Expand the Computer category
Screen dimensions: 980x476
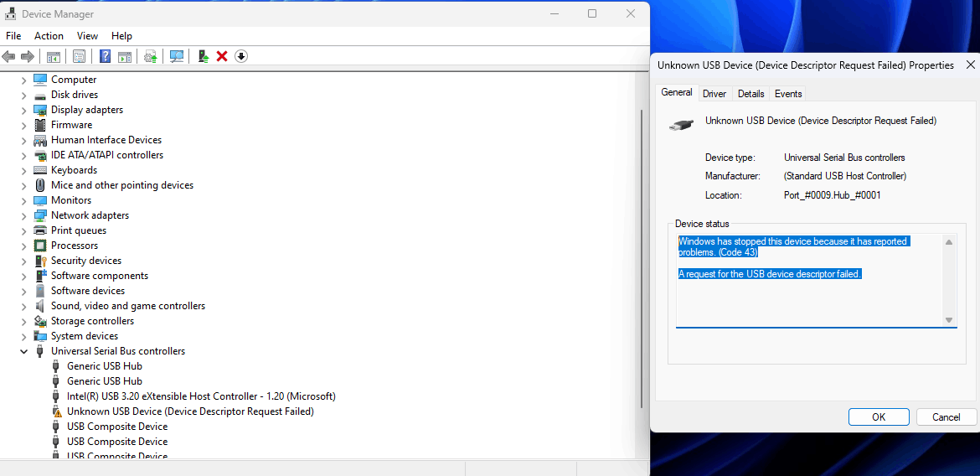tap(23, 80)
